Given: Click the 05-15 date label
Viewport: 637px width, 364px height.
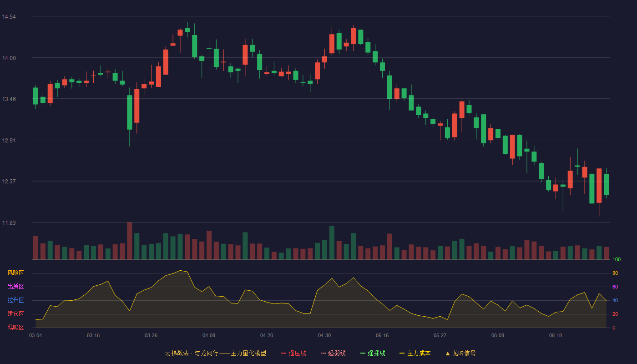Looking at the screenshot, I should pyautogui.click(x=382, y=335).
